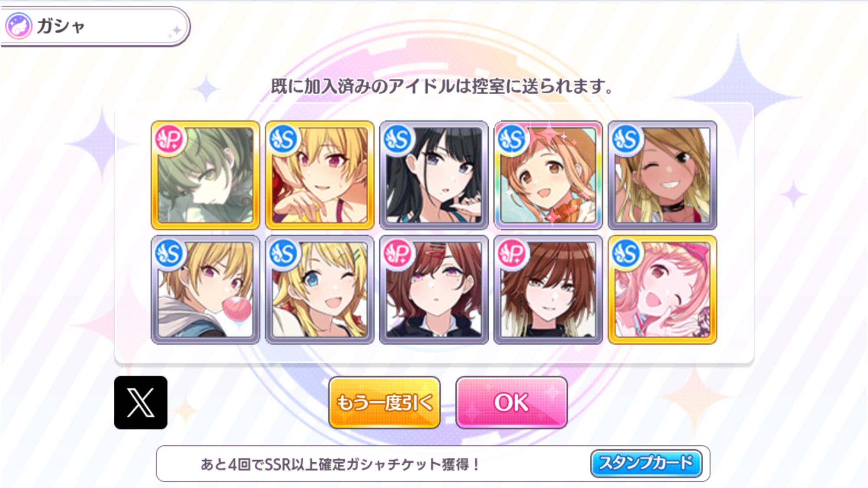Select the black-haired idol card
The height and width of the screenshot is (488, 868).
(434, 175)
